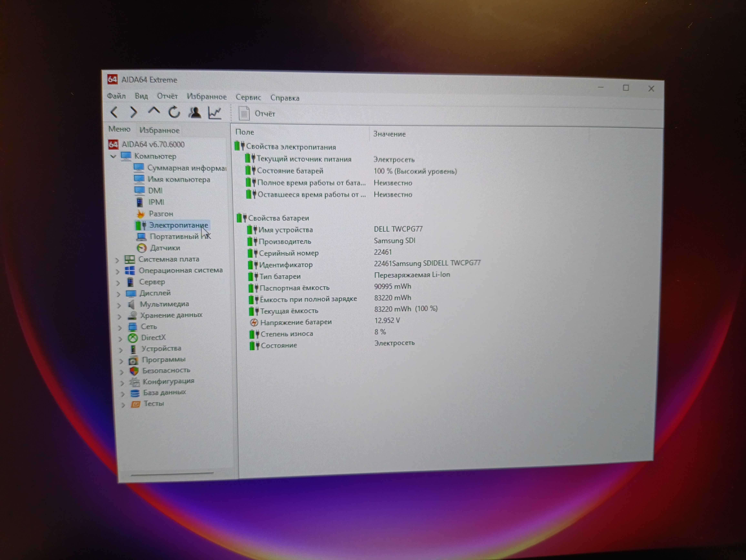746x560 pixels.
Task: Expand the Дисплей tree node
Action: click(x=118, y=294)
